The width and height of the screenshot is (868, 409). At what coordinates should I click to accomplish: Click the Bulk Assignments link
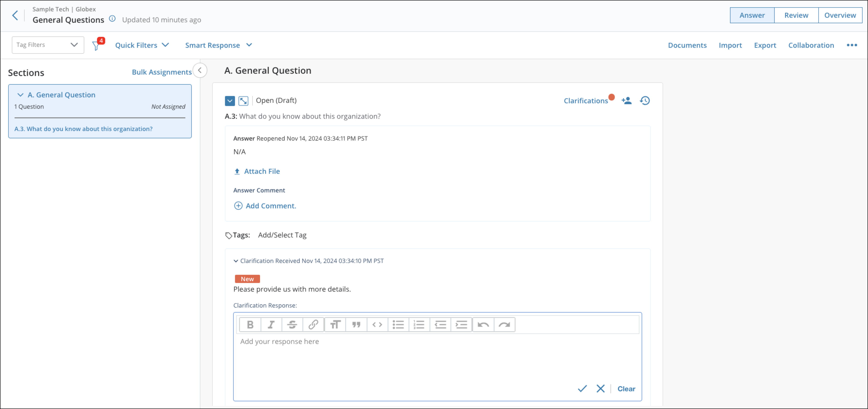[162, 72]
